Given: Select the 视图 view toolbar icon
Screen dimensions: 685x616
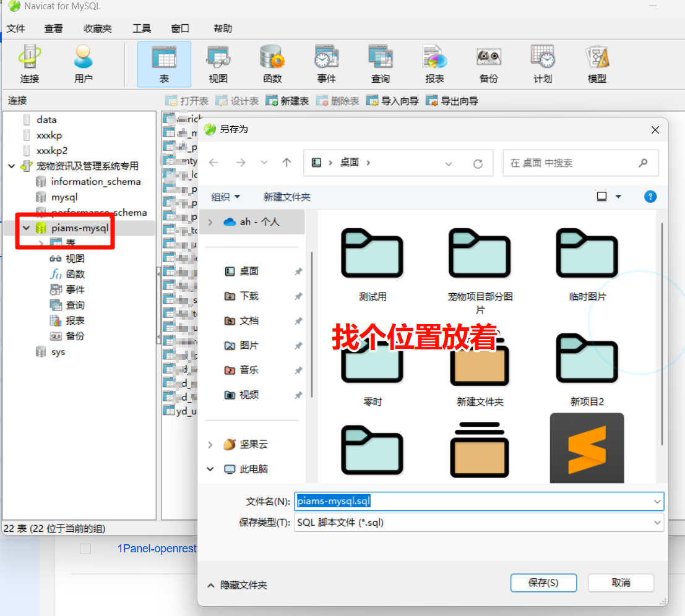Looking at the screenshot, I should pos(218,64).
